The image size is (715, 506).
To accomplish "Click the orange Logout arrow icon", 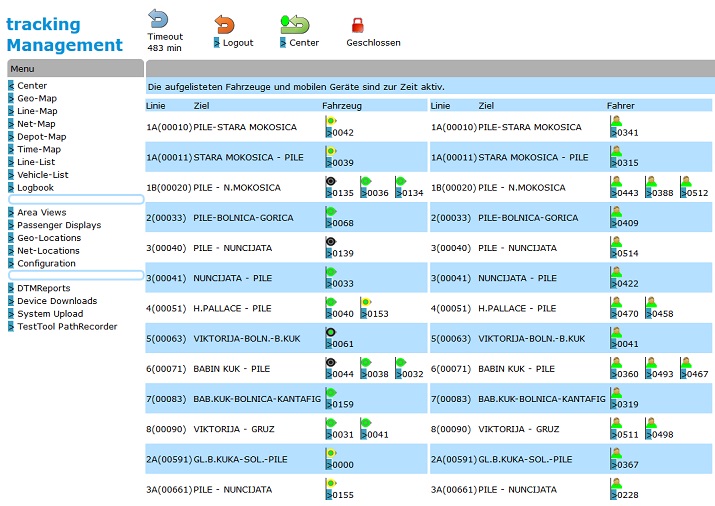I will coord(225,24).
